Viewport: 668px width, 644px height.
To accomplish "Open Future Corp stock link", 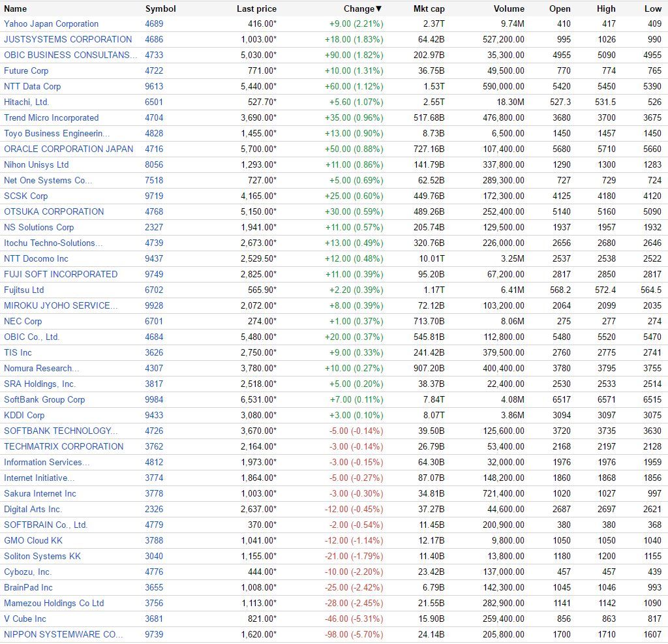I will pyautogui.click(x=26, y=70).
